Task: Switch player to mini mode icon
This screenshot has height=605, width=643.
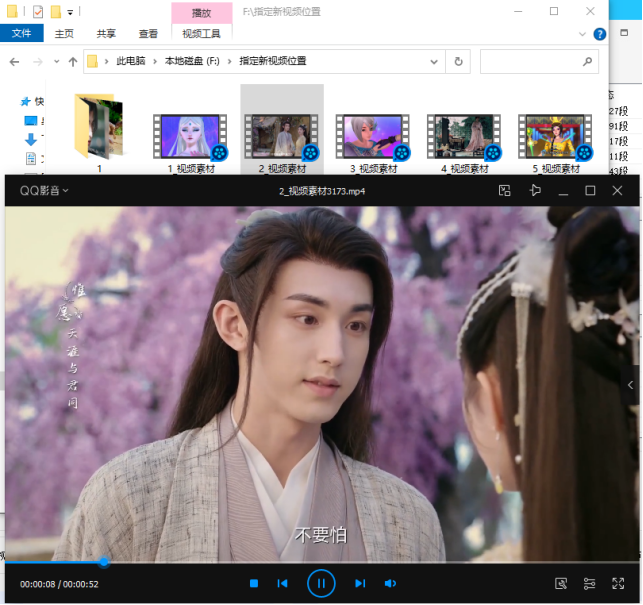Action: click(x=504, y=190)
